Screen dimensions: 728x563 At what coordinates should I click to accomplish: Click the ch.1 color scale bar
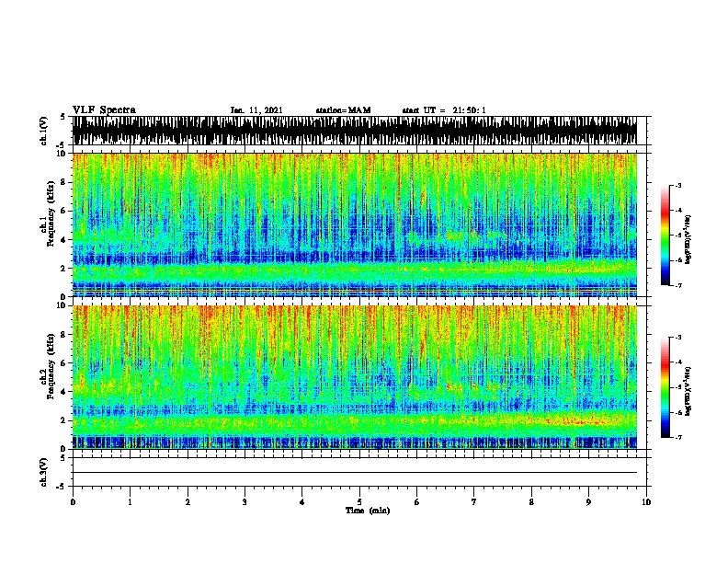coord(665,236)
